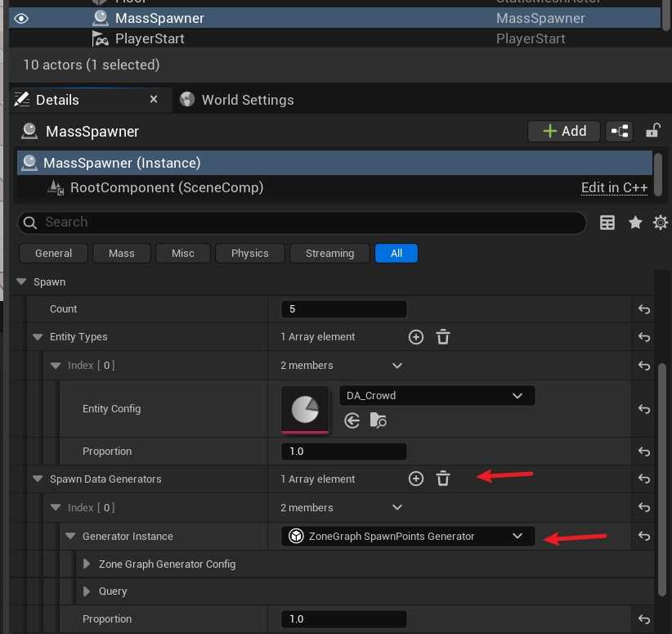Select the Mass filter category
This screenshot has height=634, width=672.
pos(121,254)
